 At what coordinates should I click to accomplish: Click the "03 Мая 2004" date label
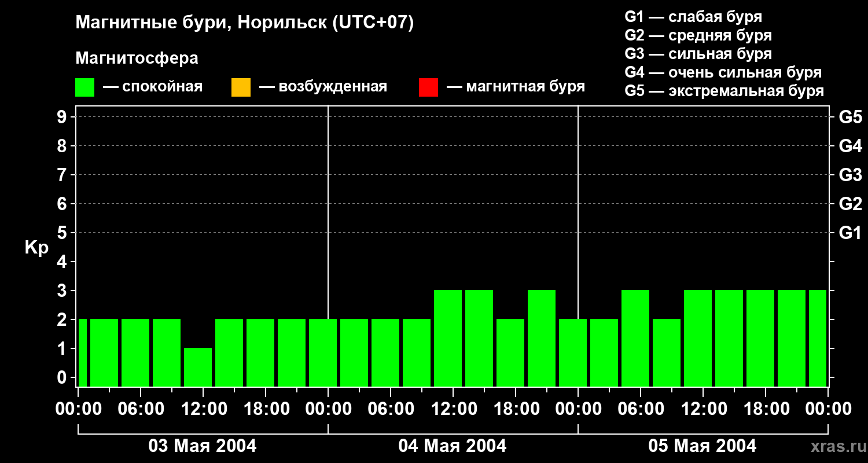(203, 446)
